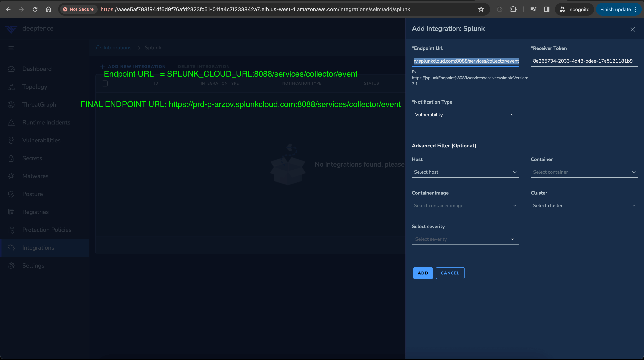The image size is (644, 360).
Task: Click the deepfence logo
Action: pyautogui.click(x=11, y=29)
